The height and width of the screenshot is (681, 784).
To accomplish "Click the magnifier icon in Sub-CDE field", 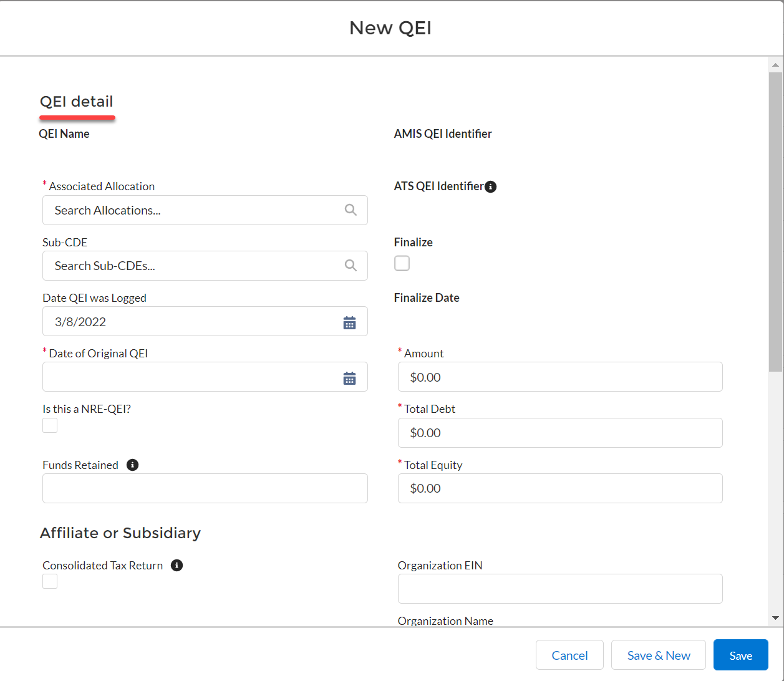I will tap(351, 266).
